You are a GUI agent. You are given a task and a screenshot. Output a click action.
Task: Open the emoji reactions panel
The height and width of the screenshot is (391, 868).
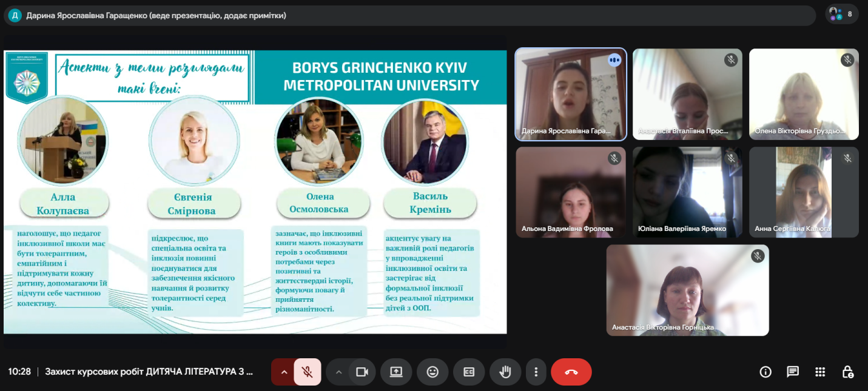click(x=432, y=372)
